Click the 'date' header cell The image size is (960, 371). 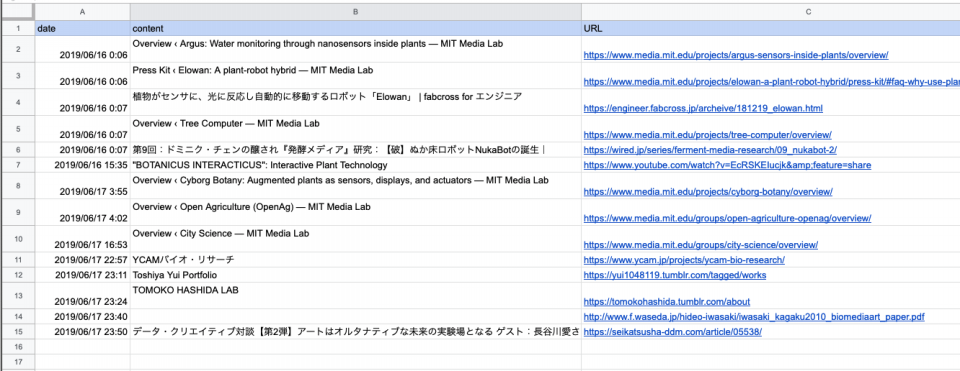(x=82, y=28)
